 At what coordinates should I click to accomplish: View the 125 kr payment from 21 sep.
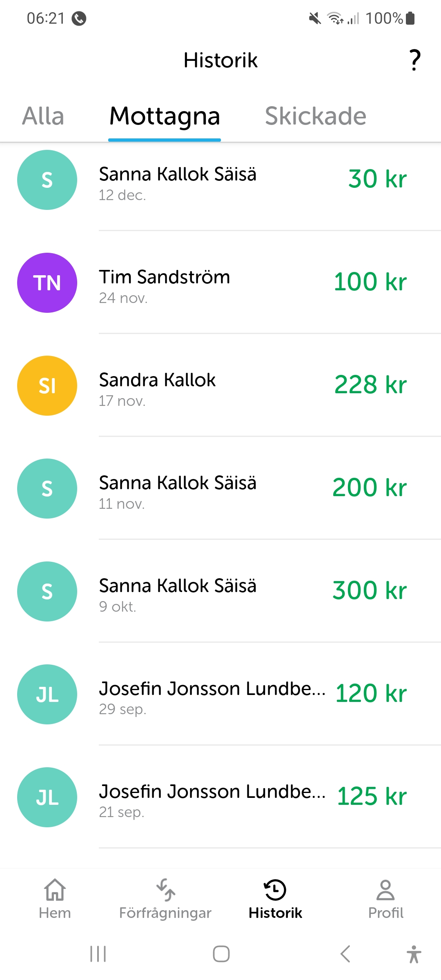click(372, 796)
